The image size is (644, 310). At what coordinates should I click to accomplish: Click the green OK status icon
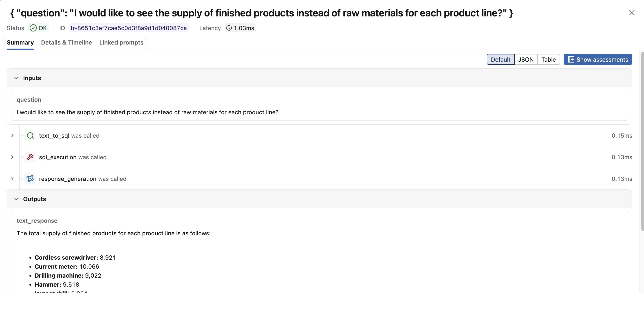[x=33, y=28]
